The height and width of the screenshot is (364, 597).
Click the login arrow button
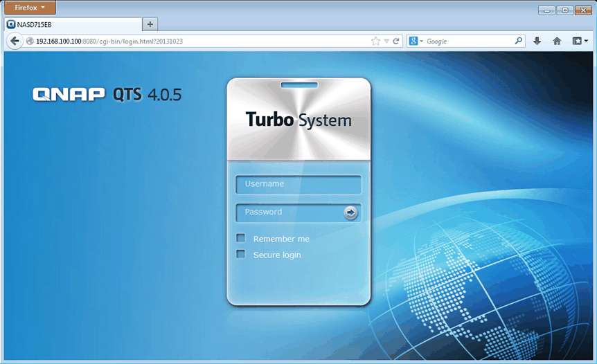(351, 212)
